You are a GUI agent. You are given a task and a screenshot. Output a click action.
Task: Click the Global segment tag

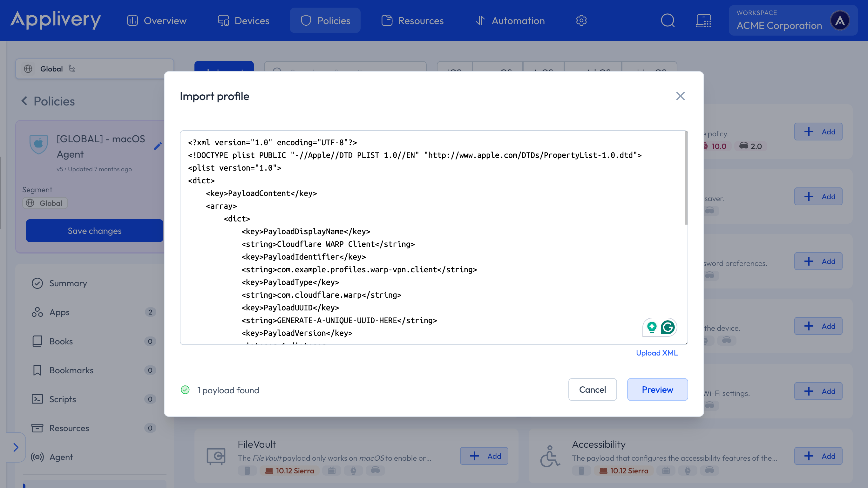(45, 203)
